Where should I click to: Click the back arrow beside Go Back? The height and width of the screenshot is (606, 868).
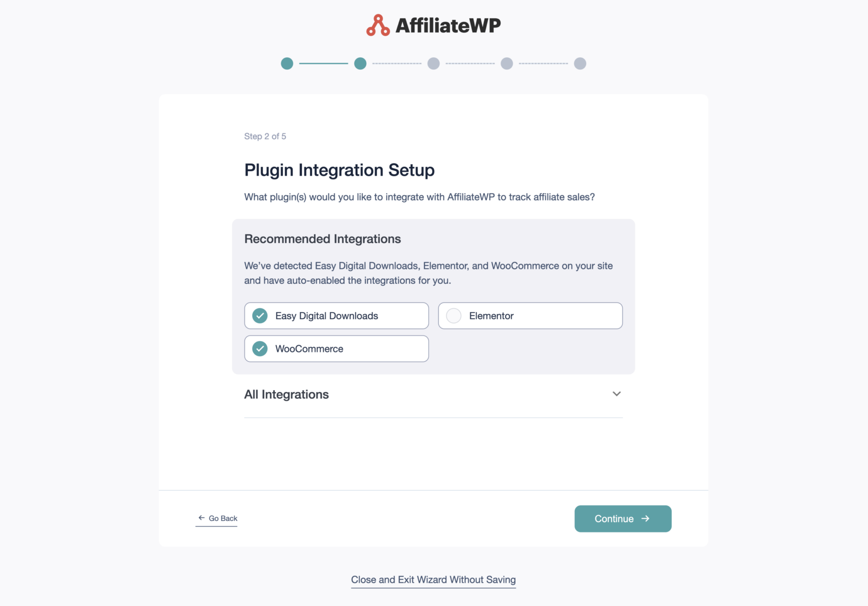point(200,518)
